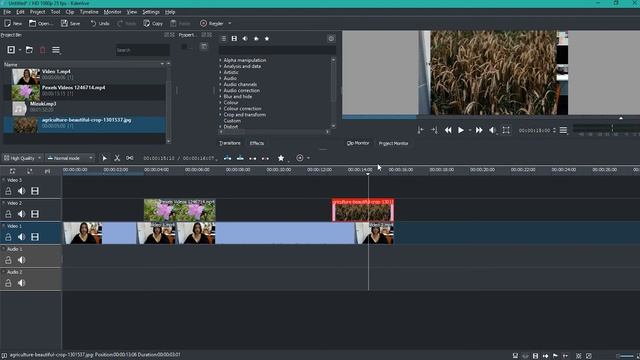The width and height of the screenshot is (640, 360).
Task: Open the monitor hamburger options menu
Action: click(563, 130)
